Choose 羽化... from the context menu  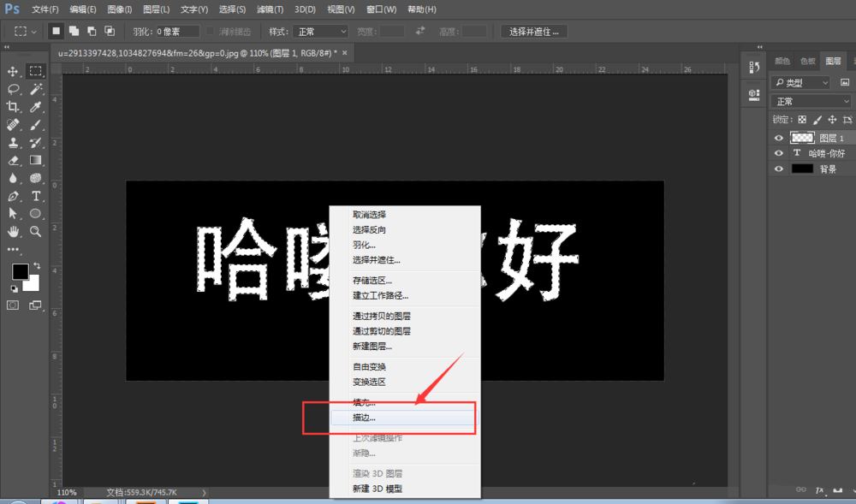[x=405, y=246]
